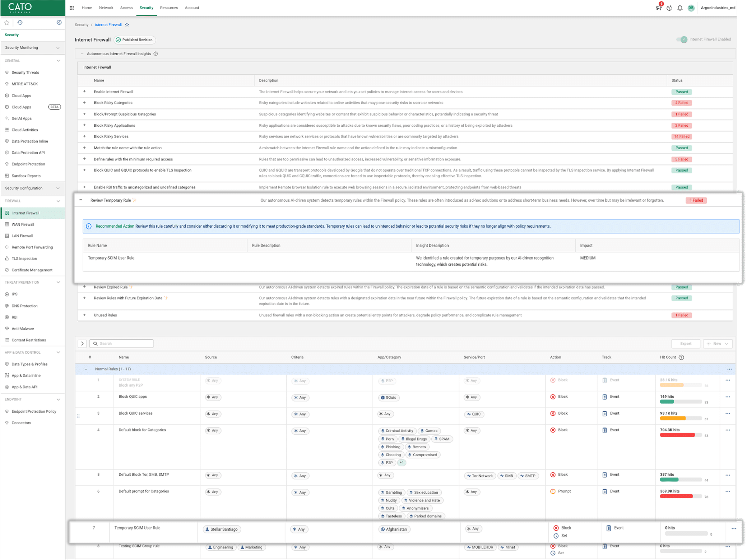
Task: Collapse Review Temporary Rule insight row
Action: click(x=81, y=200)
